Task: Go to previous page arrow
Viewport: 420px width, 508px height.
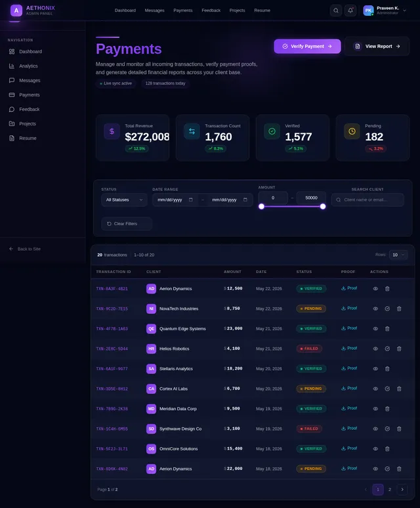Action: [366, 490]
